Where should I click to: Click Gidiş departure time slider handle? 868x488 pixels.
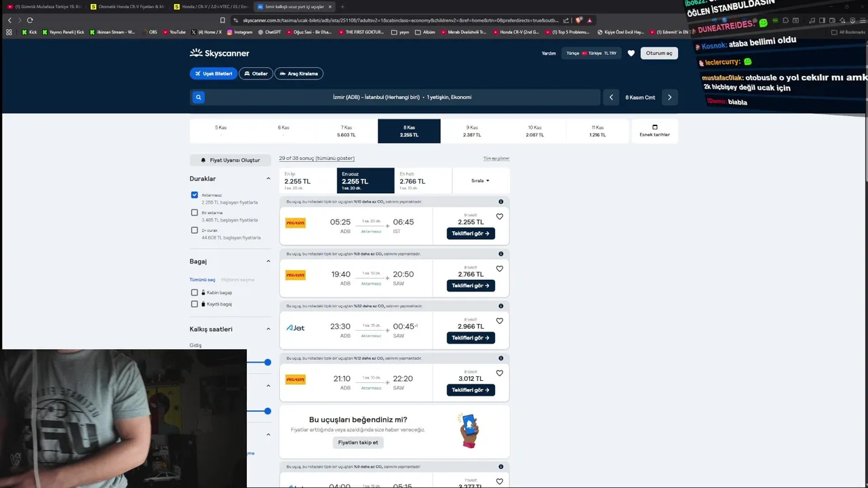point(268,363)
